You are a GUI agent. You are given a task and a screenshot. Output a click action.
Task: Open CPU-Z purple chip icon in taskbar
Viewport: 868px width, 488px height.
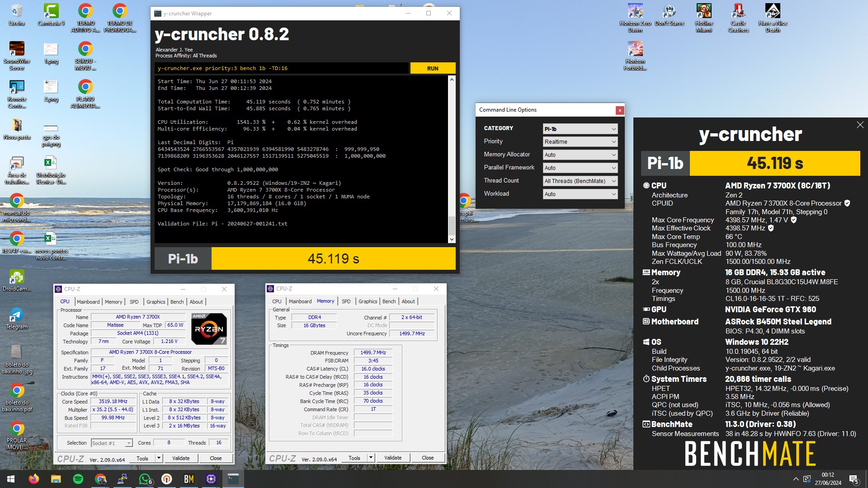[211, 479]
